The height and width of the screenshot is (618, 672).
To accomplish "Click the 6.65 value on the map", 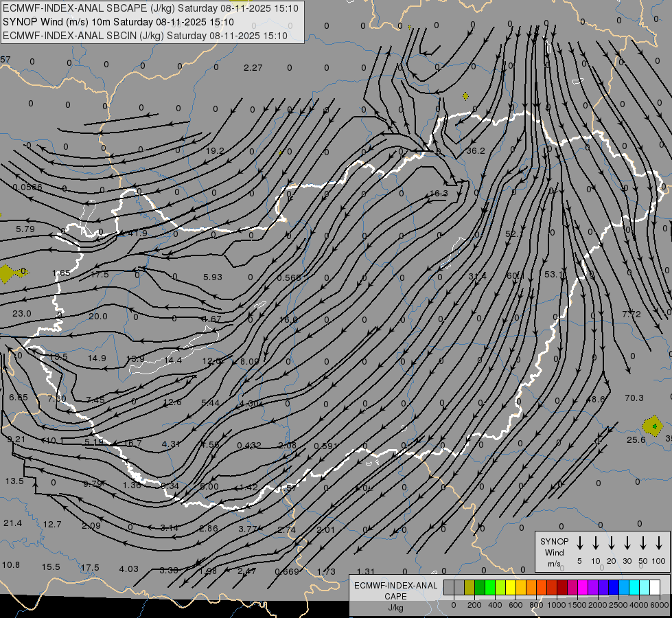I will tap(19, 397).
